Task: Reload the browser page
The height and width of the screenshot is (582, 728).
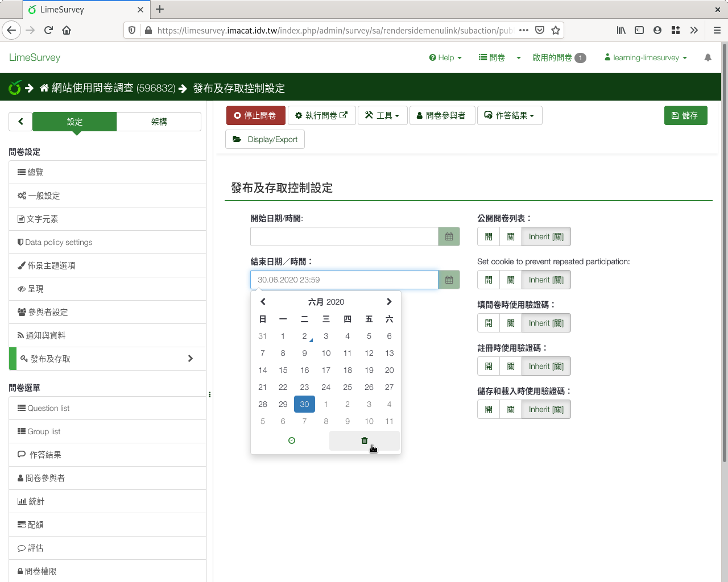Action: tap(48, 30)
